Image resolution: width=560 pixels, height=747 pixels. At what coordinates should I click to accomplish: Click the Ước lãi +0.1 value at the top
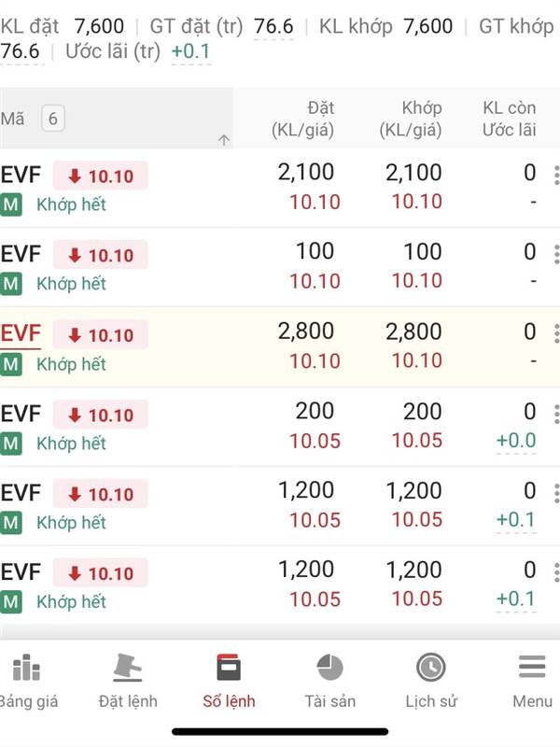pos(190,51)
